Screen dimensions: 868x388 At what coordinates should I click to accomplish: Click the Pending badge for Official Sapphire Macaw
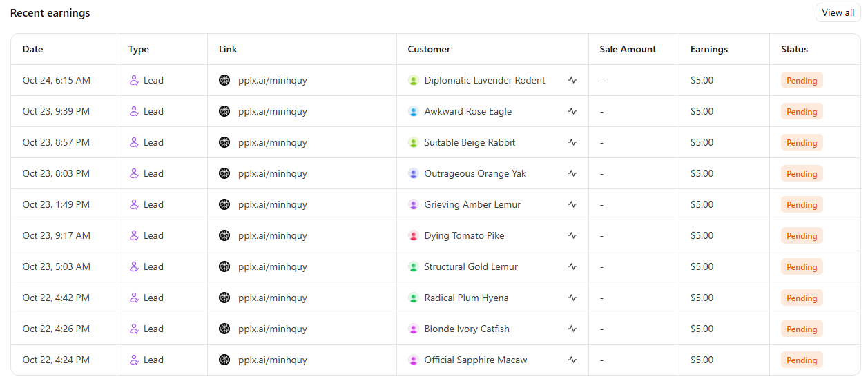click(x=802, y=360)
